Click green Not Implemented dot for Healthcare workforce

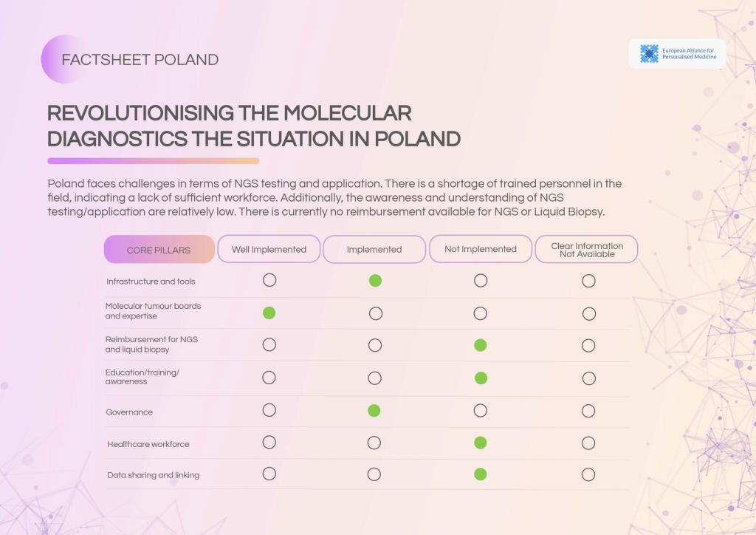pyautogui.click(x=481, y=443)
